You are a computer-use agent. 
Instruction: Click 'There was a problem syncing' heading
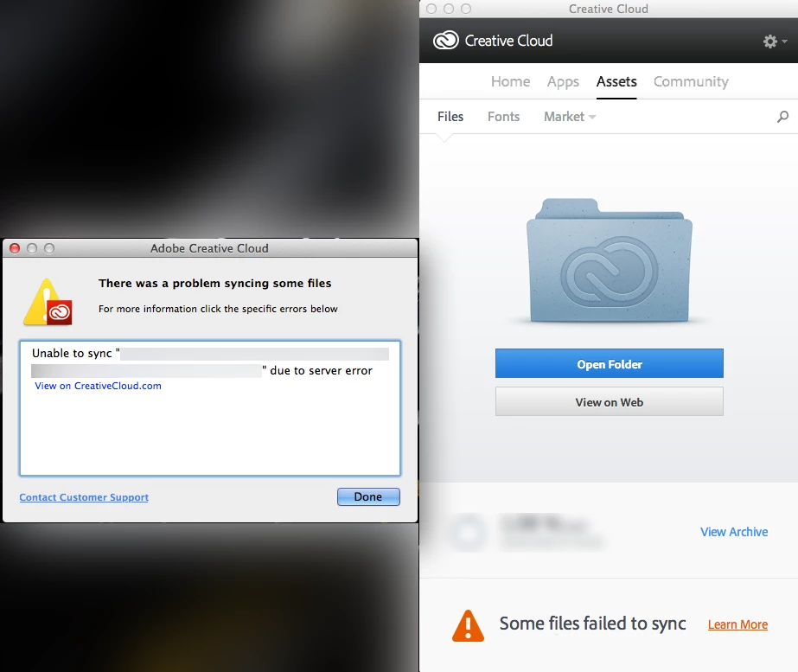[214, 284]
